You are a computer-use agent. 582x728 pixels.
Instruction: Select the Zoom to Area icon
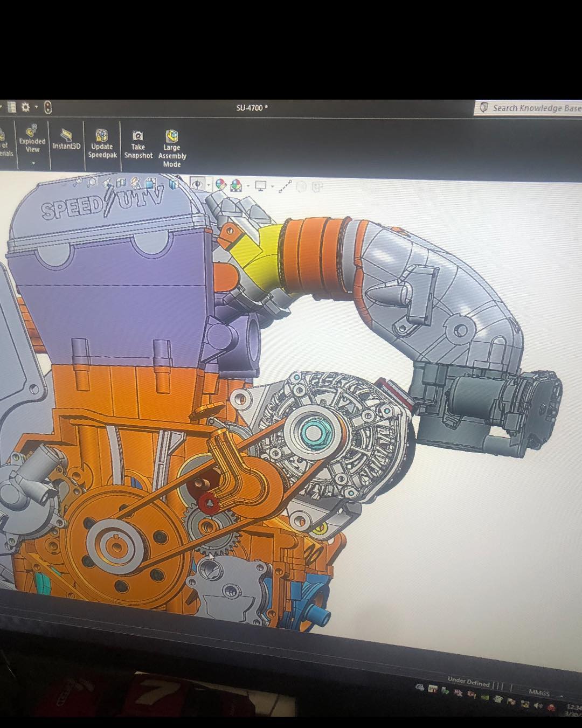(x=92, y=182)
